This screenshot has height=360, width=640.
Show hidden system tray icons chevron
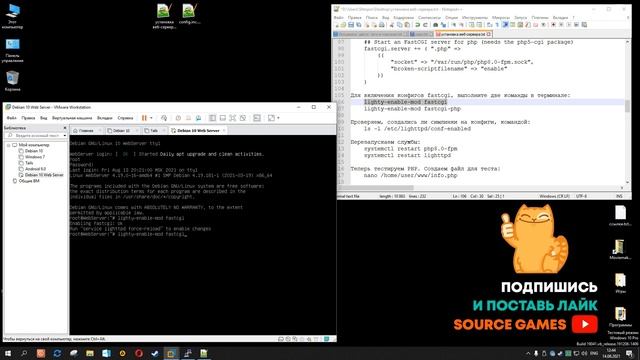click(x=528, y=353)
